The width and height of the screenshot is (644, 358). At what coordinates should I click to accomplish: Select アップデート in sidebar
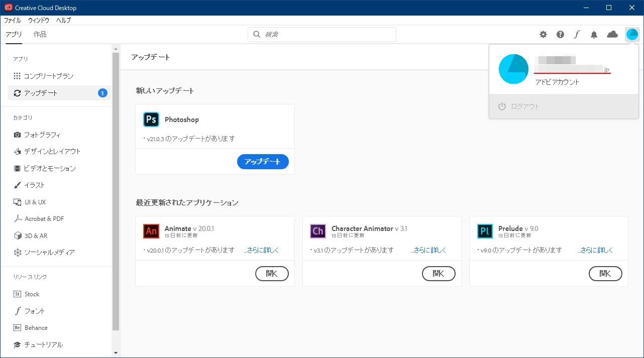click(x=59, y=93)
